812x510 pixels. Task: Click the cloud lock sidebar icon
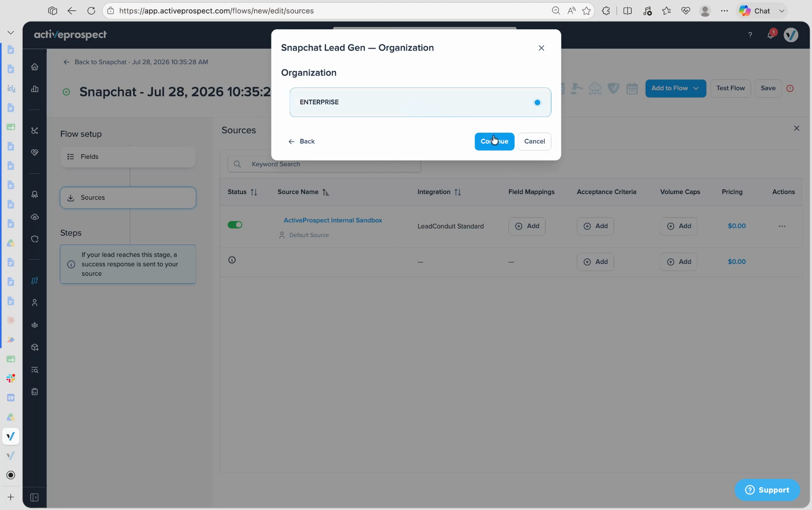point(34,217)
